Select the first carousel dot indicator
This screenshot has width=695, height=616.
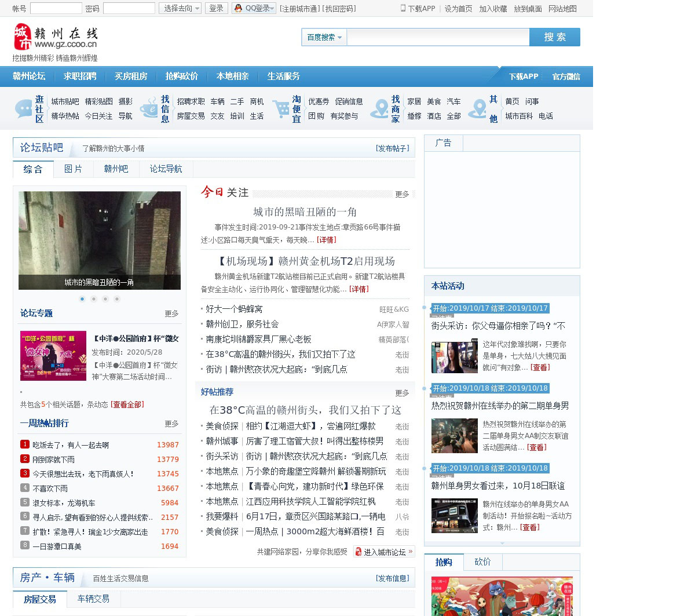tap(82, 299)
